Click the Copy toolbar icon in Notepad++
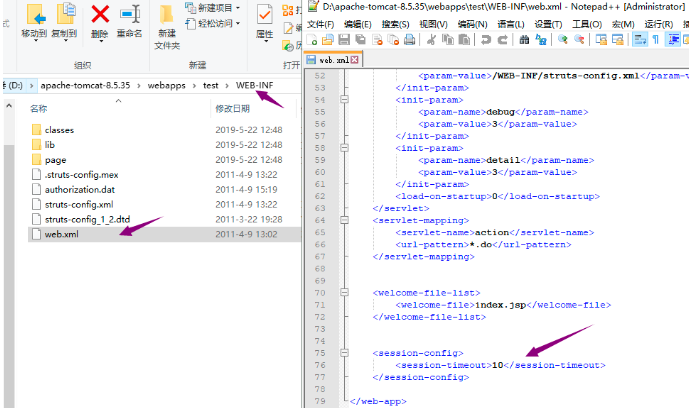The image size is (689, 408). coord(448,40)
